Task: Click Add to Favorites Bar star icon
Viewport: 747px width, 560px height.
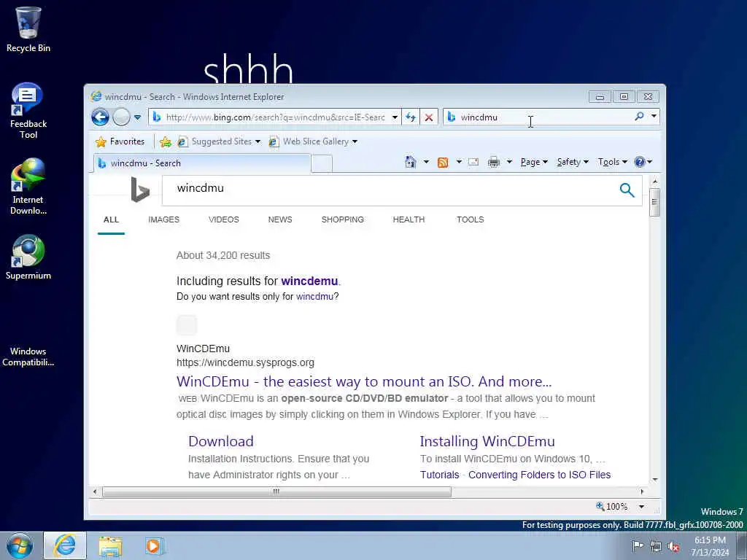Action: [x=166, y=141]
